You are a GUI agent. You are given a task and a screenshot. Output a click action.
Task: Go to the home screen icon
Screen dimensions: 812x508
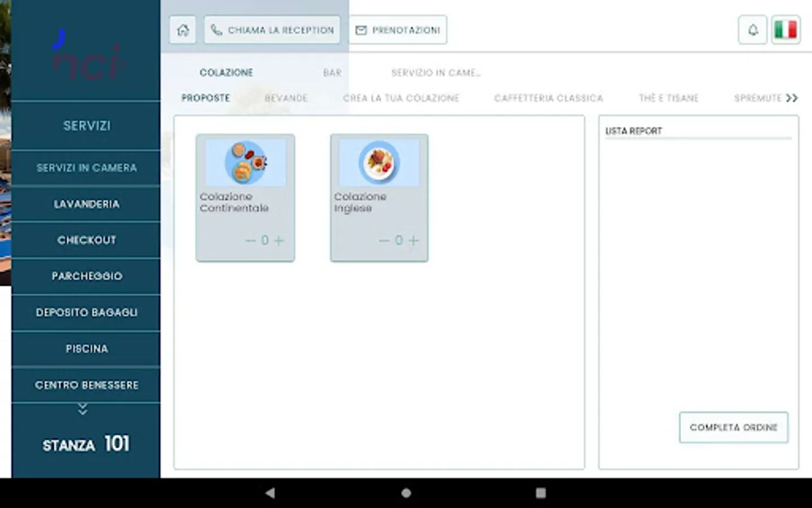click(183, 30)
